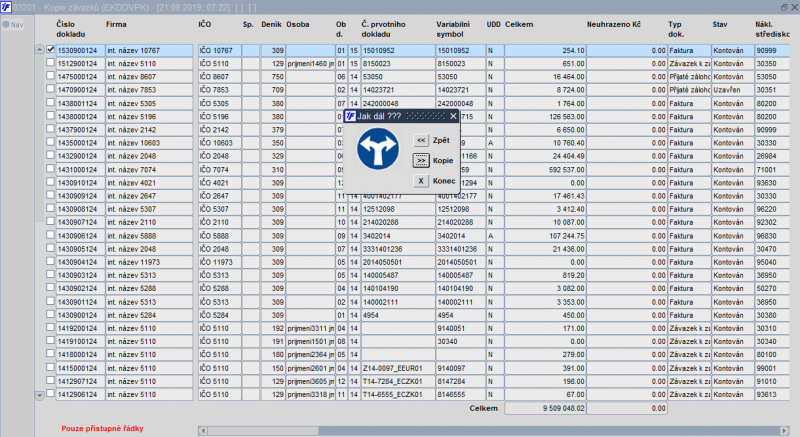The height and width of the screenshot is (437, 800).
Task: Click the Firma column header
Action: point(116,24)
